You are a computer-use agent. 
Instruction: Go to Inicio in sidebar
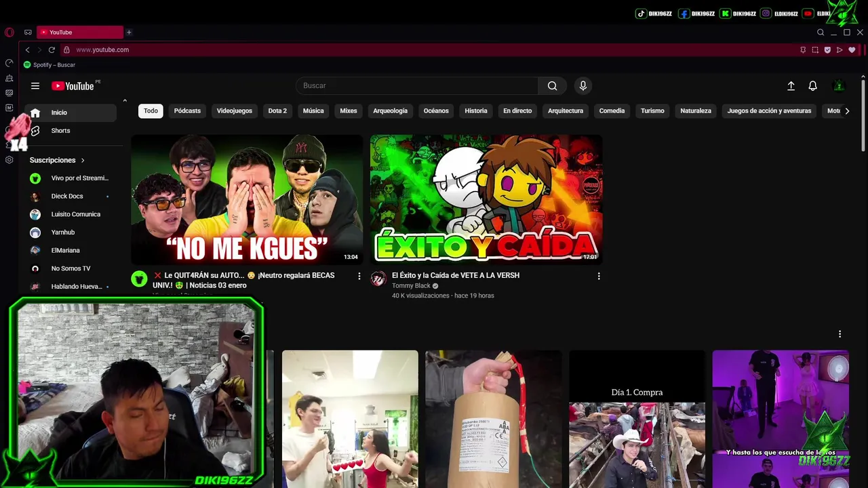tap(71, 113)
